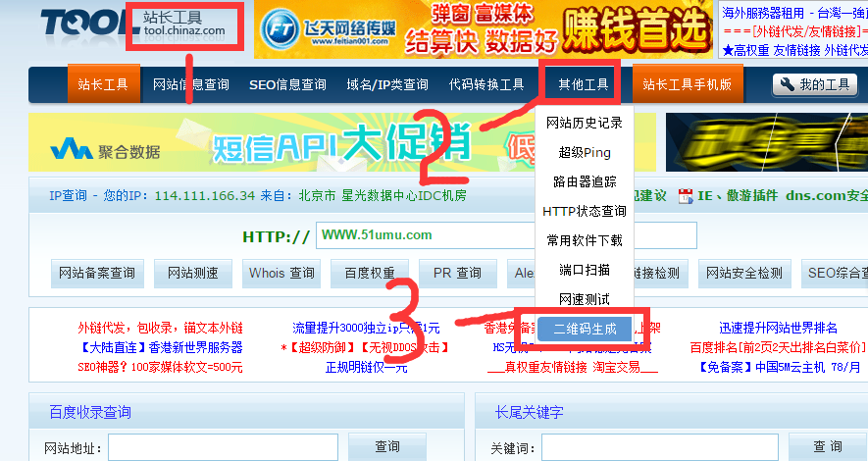868x461 pixels.
Task: Open the dns.com安全 link
Action: point(827,195)
